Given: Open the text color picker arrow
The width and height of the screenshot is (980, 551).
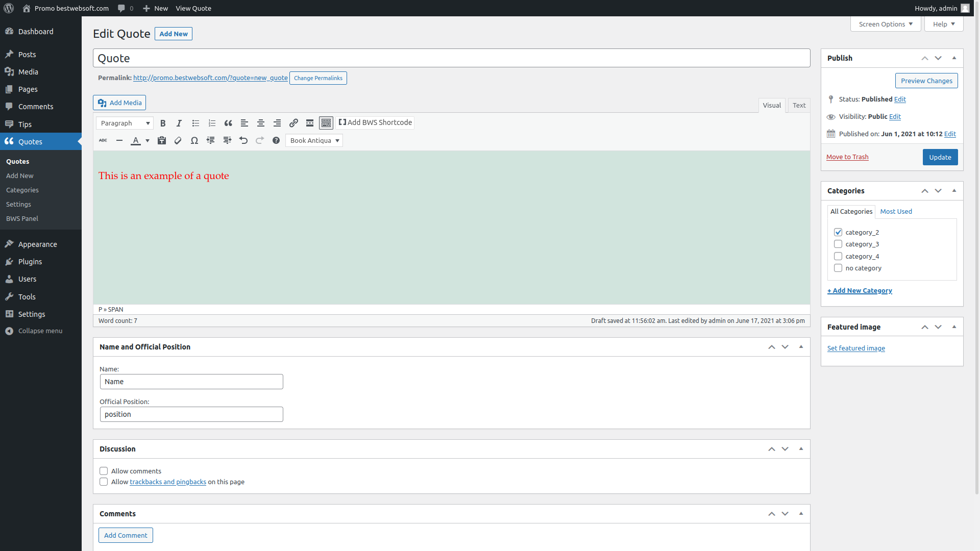Looking at the screenshot, I should coord(148,140).
